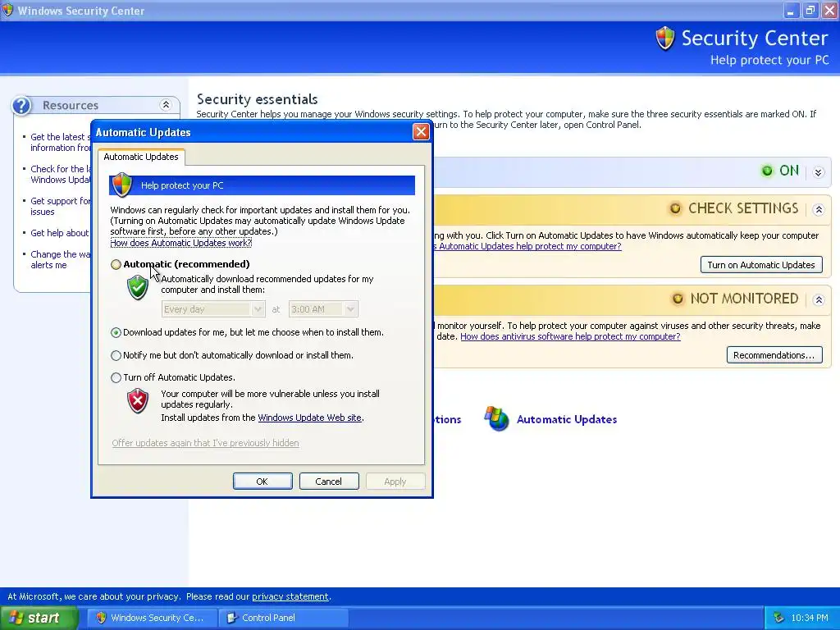Click the shield in Help protect banner
The height and width of the screenshot is (630, 840).
[x=122, y=185]
